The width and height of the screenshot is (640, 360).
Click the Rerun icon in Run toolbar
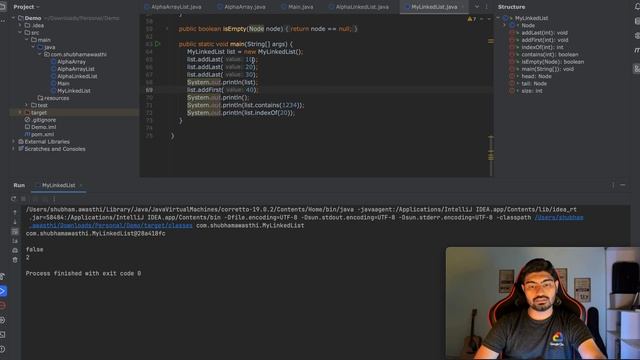click(x=13, y=199)
